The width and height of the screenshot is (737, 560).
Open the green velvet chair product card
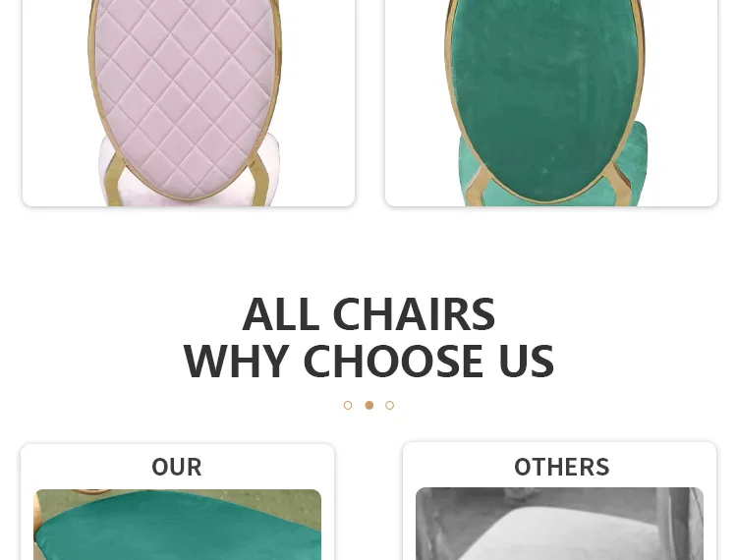(x=551, y=103)
